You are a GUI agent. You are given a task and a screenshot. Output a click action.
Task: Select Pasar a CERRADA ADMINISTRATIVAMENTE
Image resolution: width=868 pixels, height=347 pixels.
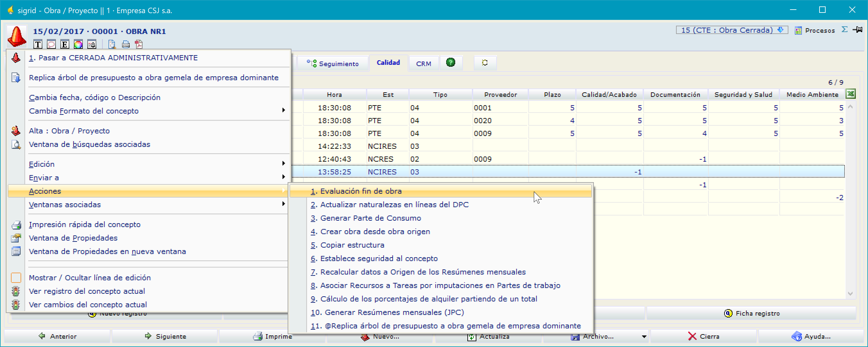[148, 58]
